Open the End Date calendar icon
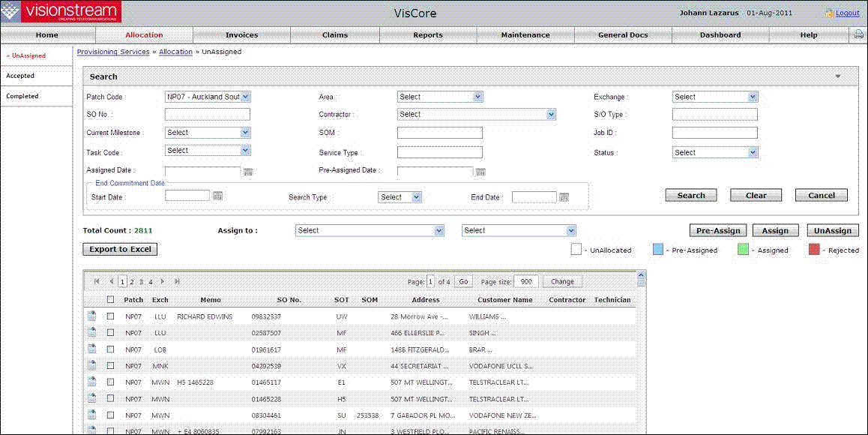Image resolution: width=868 pixels, height=435 pixels. (x=564, y=197)
